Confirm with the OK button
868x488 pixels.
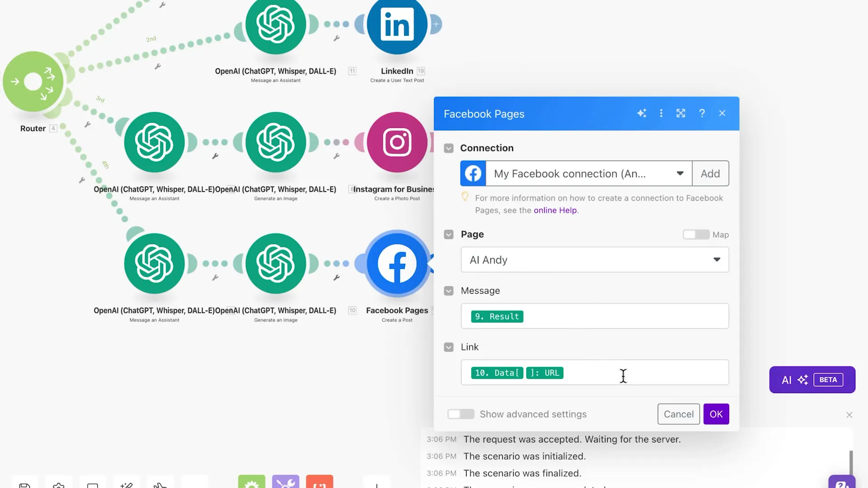[716, 414]
